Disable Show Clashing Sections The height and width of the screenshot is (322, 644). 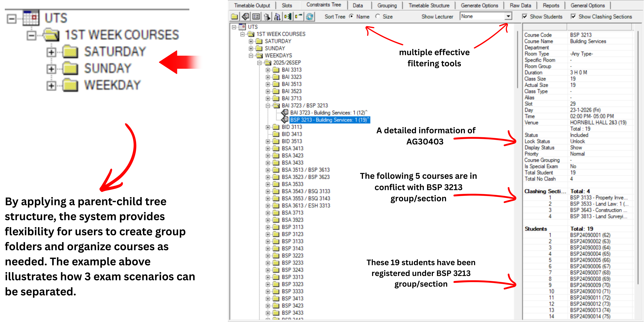573,16
